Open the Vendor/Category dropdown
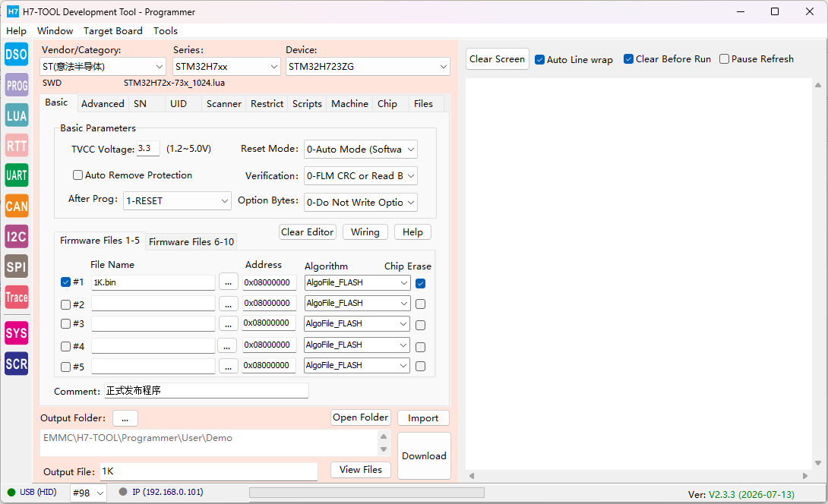The height and width of the screenshot is (504, 828). (x=103, y=67)
